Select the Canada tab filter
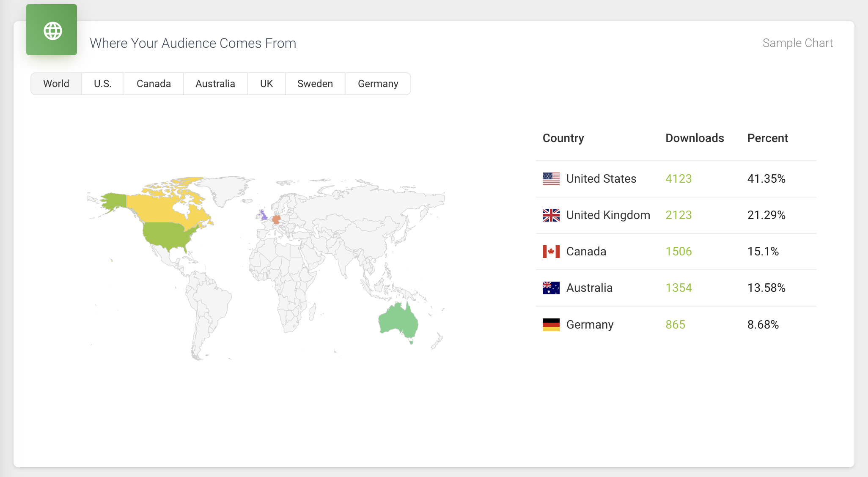The image size is (868, 477). point(154,83)
